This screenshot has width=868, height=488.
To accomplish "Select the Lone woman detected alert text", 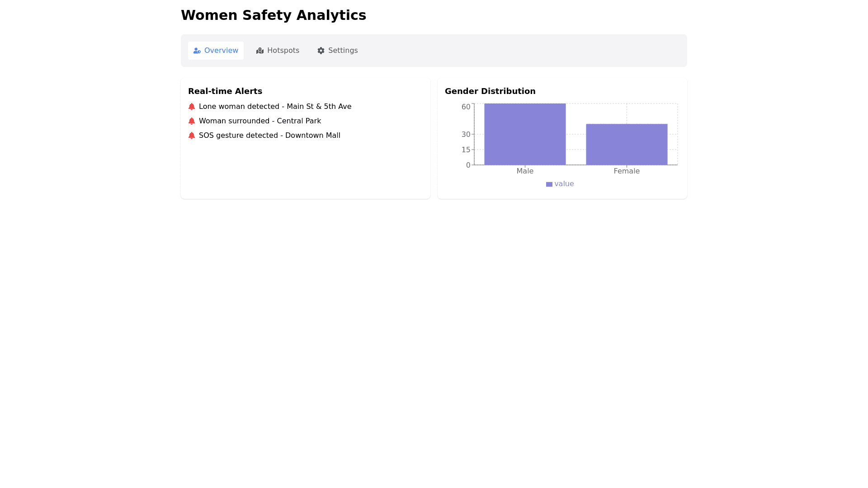I will tap(275, 107).
